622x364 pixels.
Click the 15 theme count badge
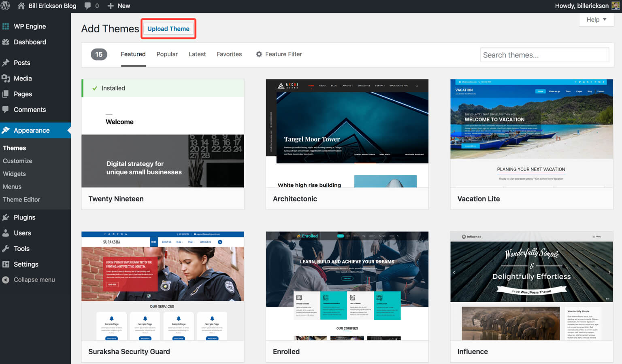click(x=99, y=54)
